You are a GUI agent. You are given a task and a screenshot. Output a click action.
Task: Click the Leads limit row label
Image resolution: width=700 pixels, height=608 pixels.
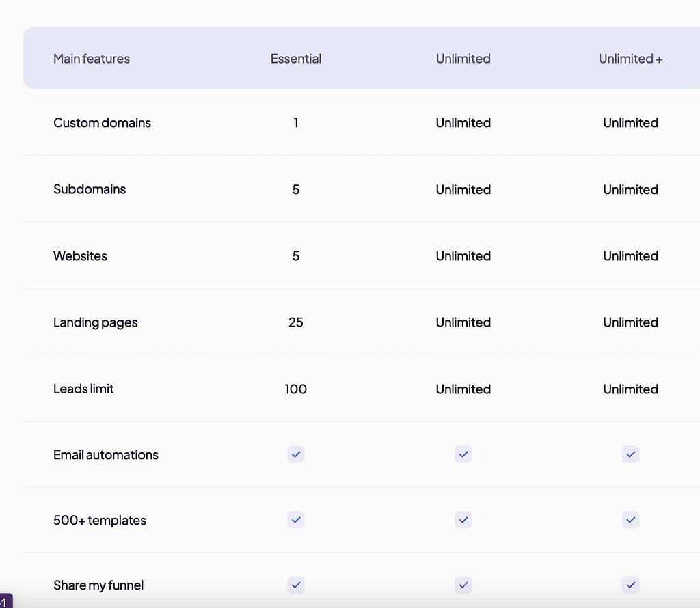[83, 389]
